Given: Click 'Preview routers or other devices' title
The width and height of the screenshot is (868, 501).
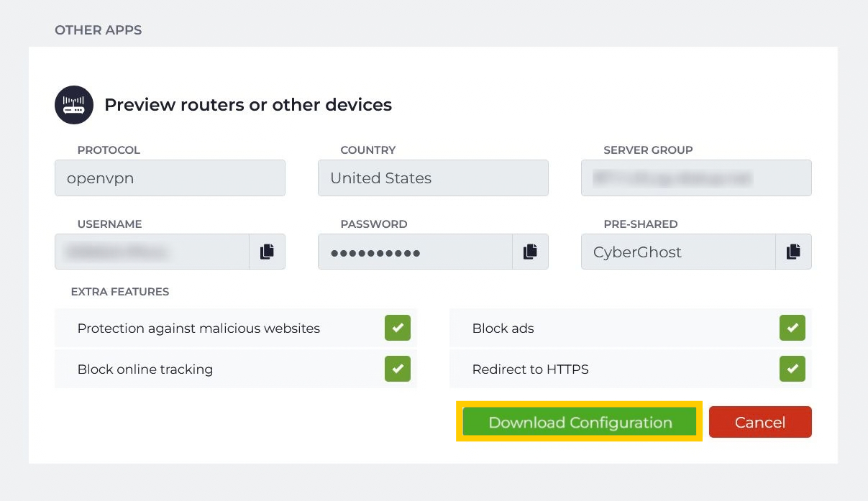Looking at the screenshot, I should tap(248, 105).
